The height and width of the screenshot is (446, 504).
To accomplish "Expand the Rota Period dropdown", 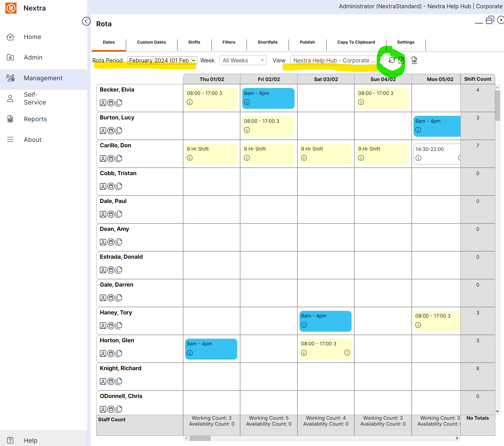I will coord(162,60).
